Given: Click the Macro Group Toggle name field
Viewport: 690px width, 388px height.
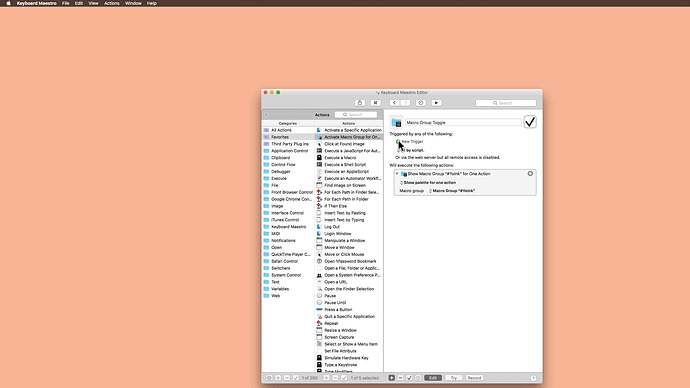Looking at the screenshot, I should [x=463, y=122].
